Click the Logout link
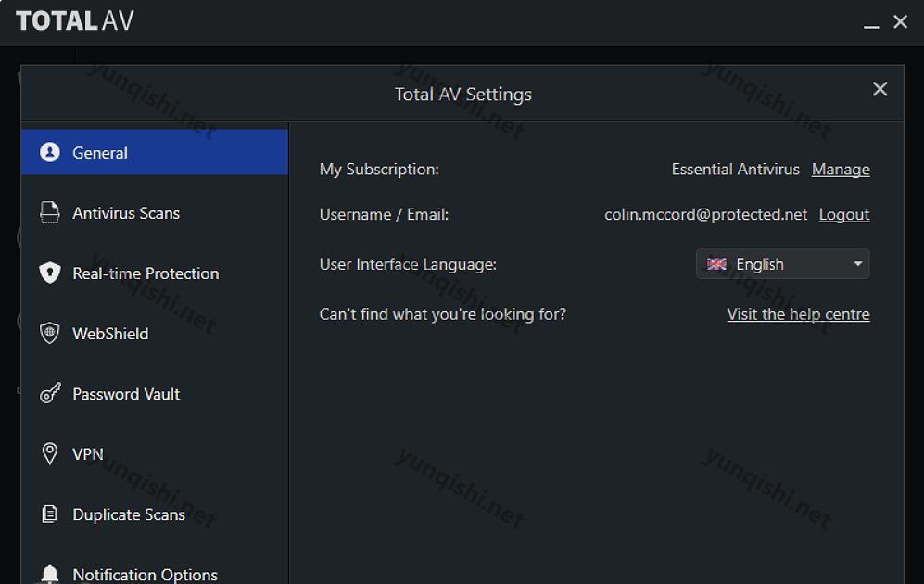 click(844, 214)
